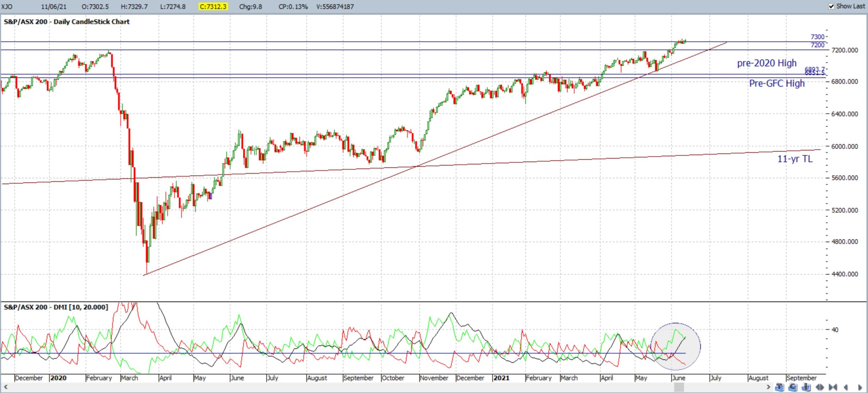Click the open value O:7302.5
This screenshot has width=868, height=393.
coord(95,7)
